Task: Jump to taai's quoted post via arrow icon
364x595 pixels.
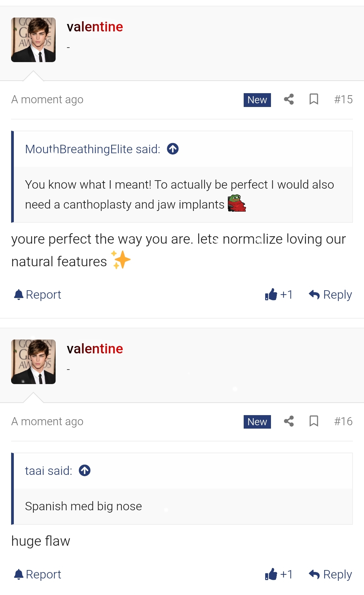Action: (85, 470)
